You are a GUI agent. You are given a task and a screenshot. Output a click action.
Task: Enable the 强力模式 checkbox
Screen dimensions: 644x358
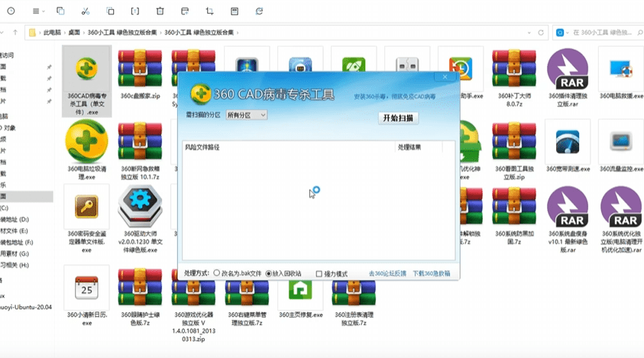(x=319, y=273)
